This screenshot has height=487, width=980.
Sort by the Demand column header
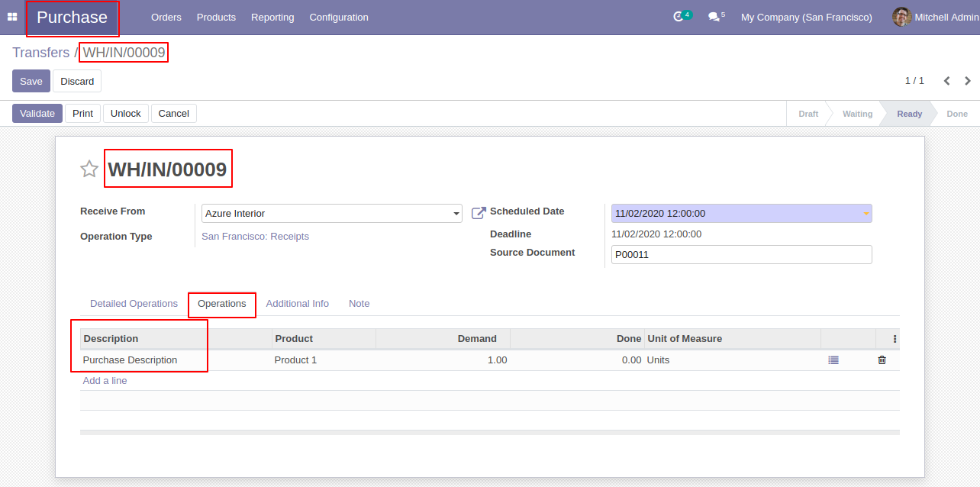(443, 339)
